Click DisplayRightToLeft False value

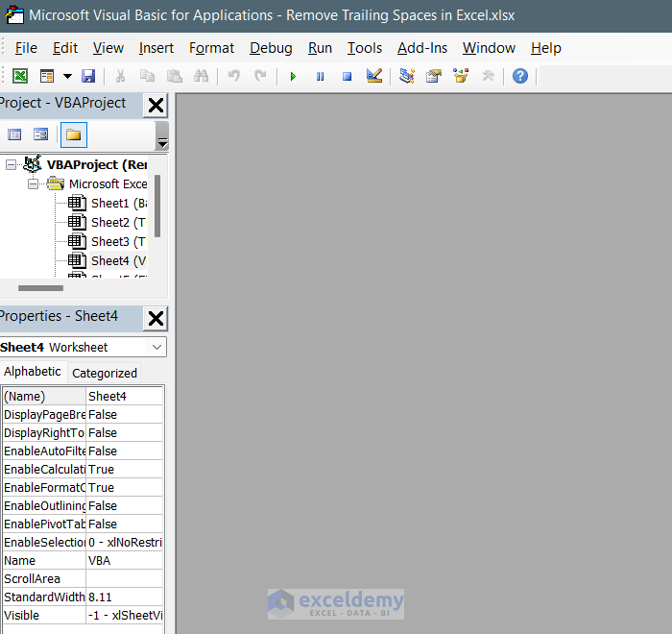coord(125,433)
